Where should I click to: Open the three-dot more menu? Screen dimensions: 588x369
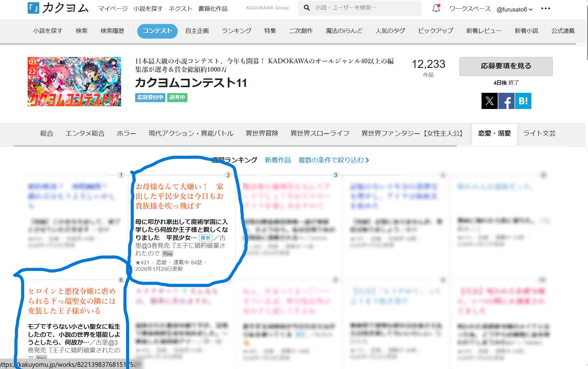pos(545,8)
